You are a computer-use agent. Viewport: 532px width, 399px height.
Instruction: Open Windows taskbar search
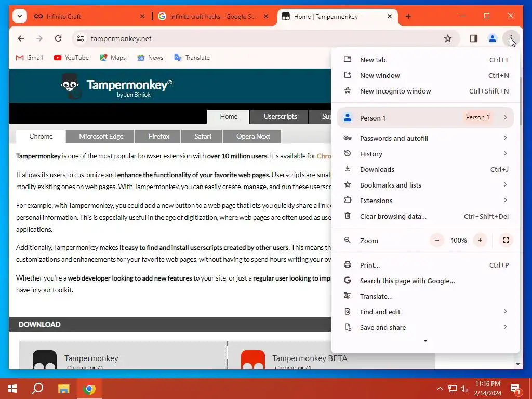tap(37, 389)
